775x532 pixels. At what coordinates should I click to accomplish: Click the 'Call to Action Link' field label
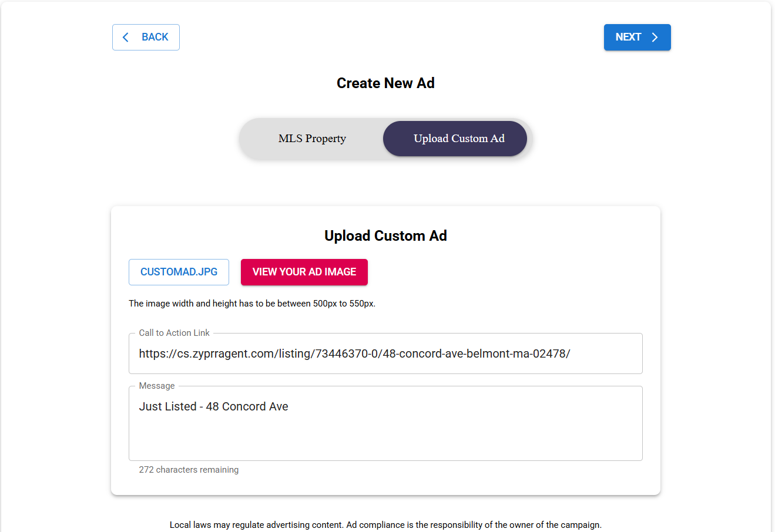174,333
